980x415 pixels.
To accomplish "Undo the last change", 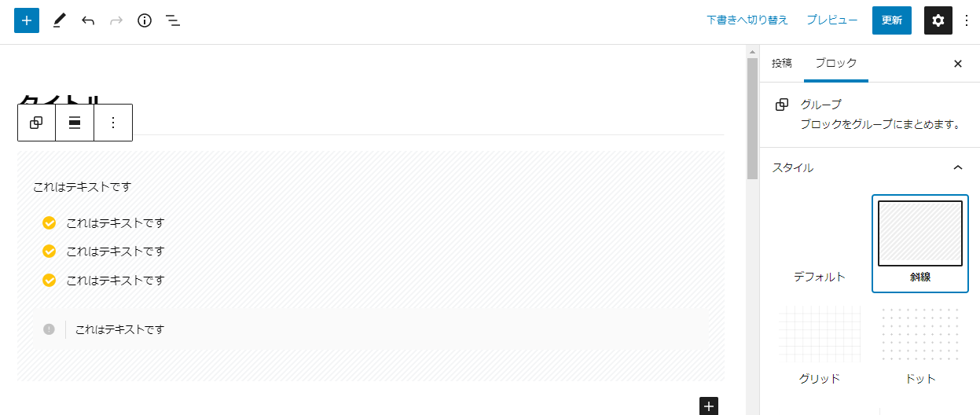I will (88, 20).
